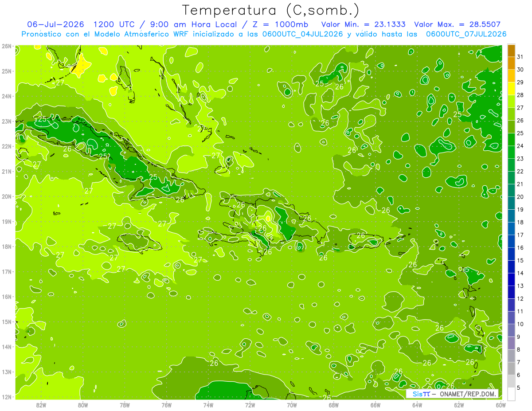Viewport: 532px width, 411px height.
Task: Select the 70W longitude axis label
Action: [x=292, y=405]
